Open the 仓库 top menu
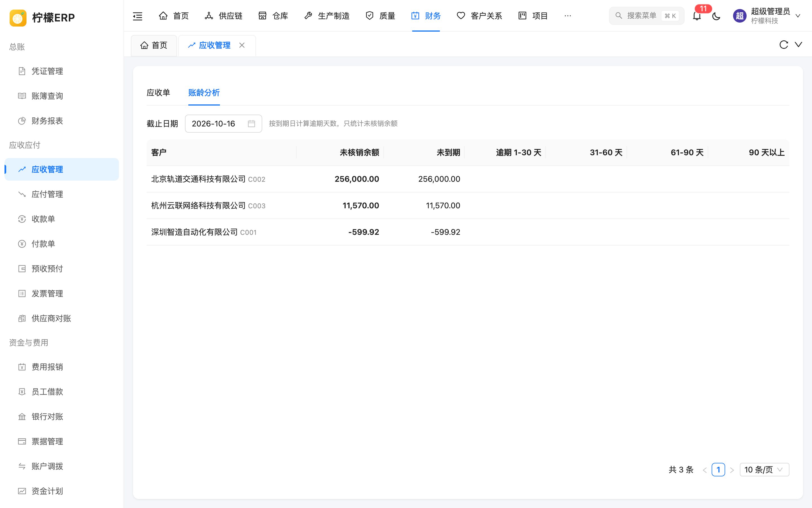Image resolution: width=812 pixels, height=508 pixels. click(273, 16)
